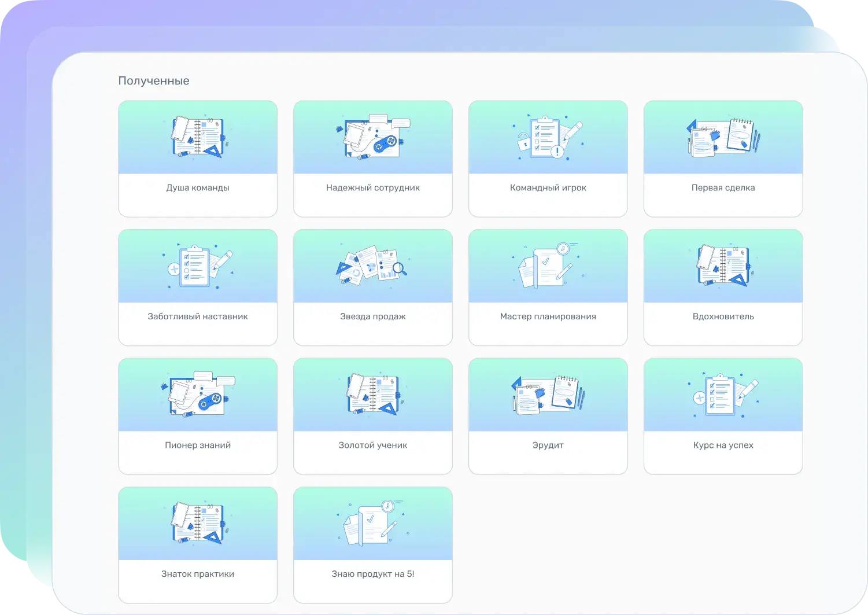
Task: Click the Вдохновитель label
Action: 723,316
